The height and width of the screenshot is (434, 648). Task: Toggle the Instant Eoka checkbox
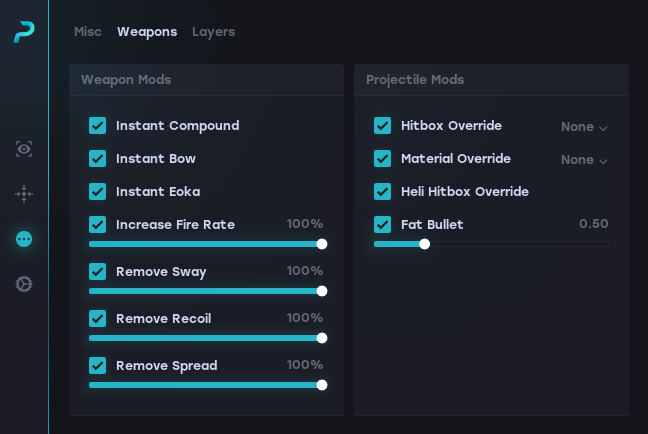click(98, 192)
